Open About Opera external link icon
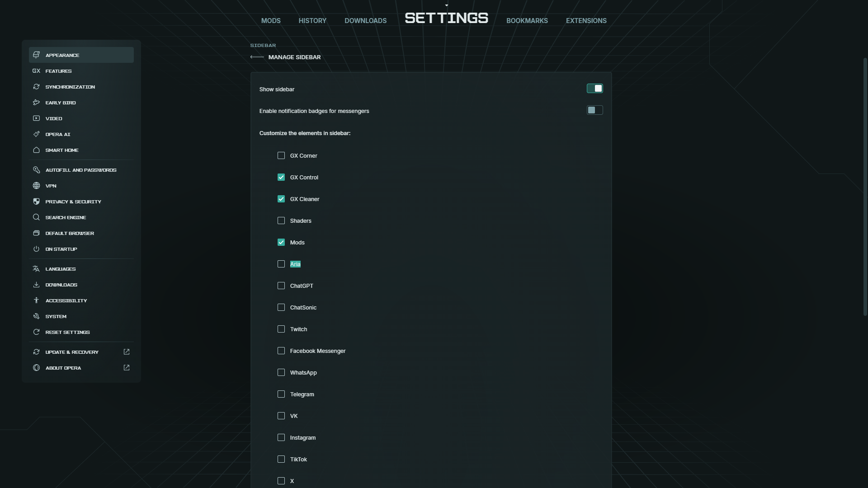This screenshot has height=488, width=868. coord(127,368)
